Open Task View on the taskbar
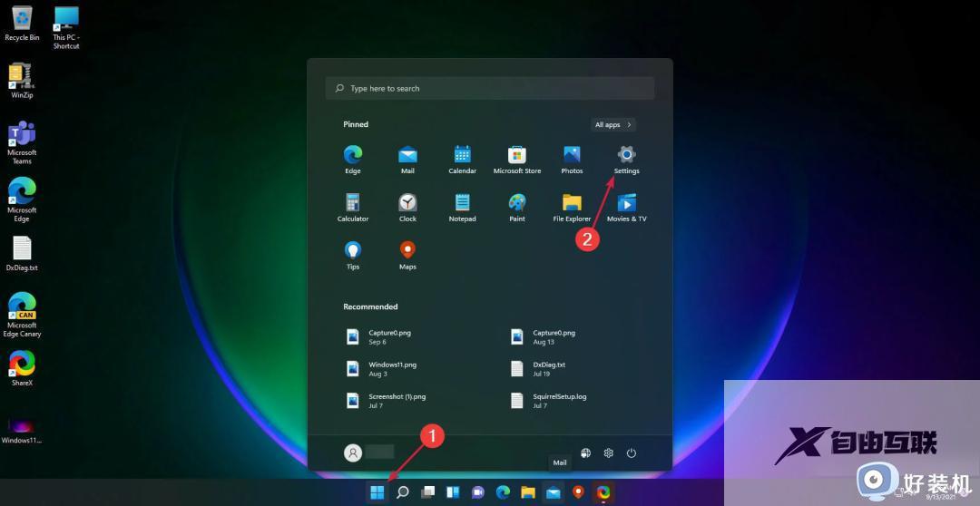The image size is (980, 506). coord(427,492)
